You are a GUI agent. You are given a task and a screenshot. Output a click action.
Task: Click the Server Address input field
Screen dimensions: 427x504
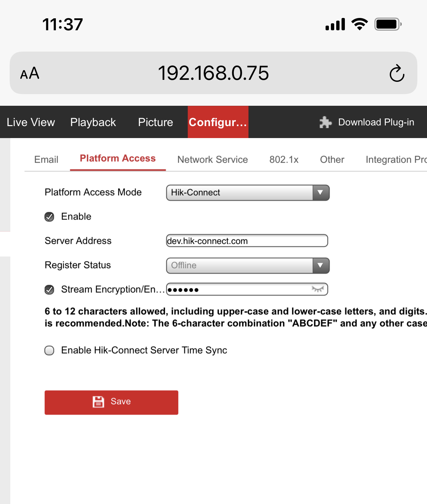coord(247,241)
